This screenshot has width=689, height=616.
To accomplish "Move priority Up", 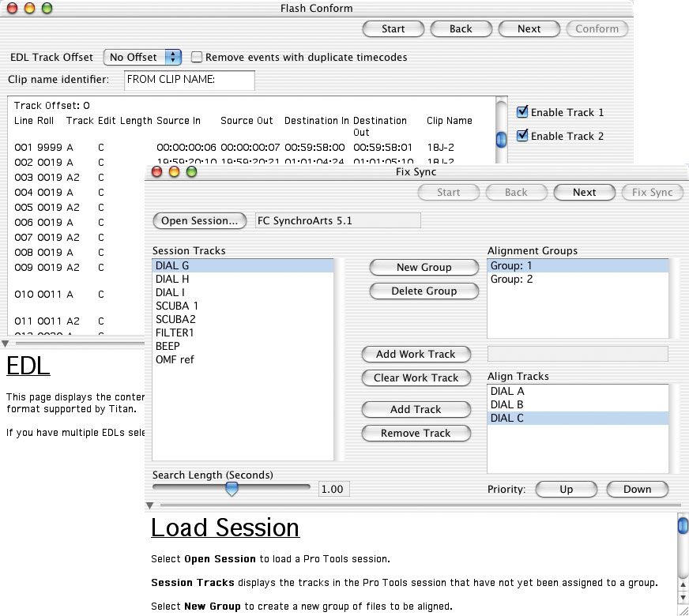I will [x=566, y=489].
